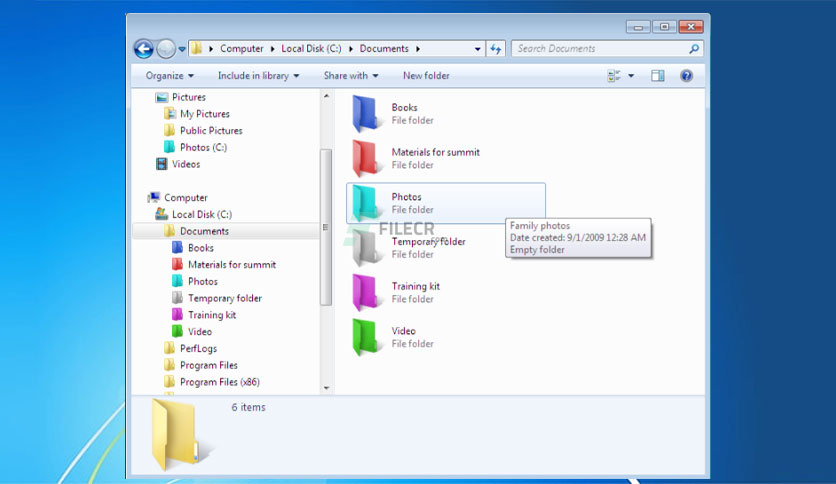Click the navigation pane scroll up arrow
The image size is (836, 484).
(x=326, y=96)
